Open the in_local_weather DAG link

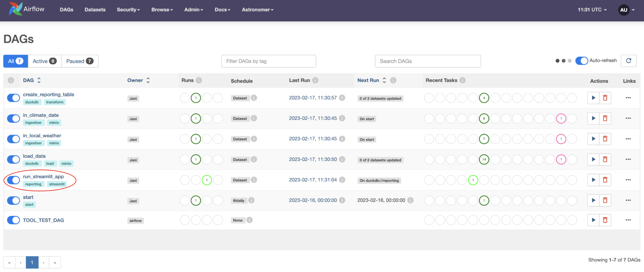click(42, 136)
